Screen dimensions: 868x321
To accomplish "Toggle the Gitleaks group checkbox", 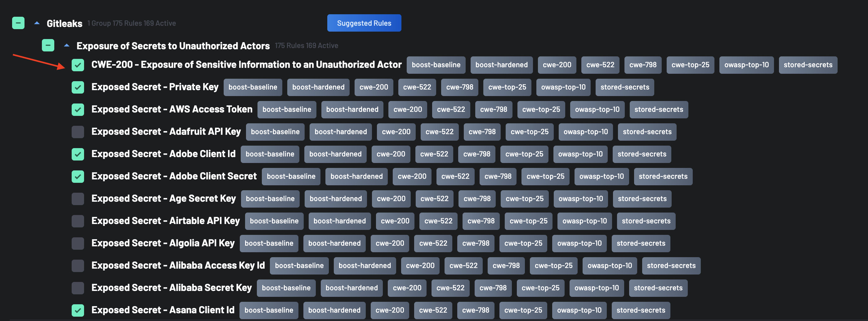I will (x=18, y=23).
